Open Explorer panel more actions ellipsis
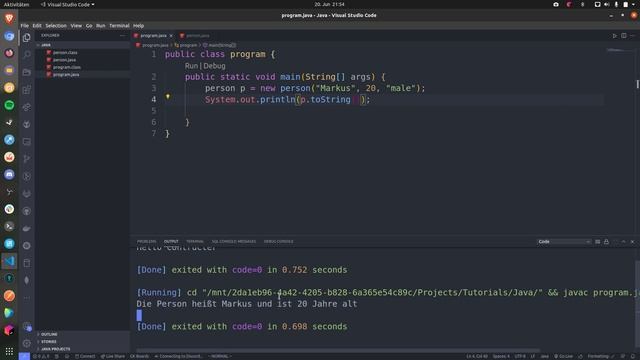The height and width of the screenshot is (360, 640). point(122,36)
